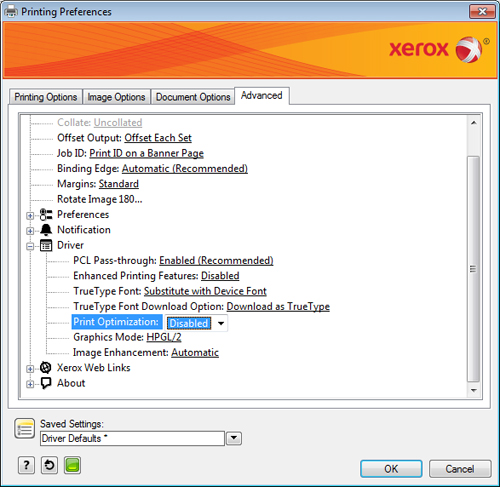The width and height of the screenshot is (500, 487).
Task: Click the OK button
Action: pyautogui.click(x=391, y=469)
